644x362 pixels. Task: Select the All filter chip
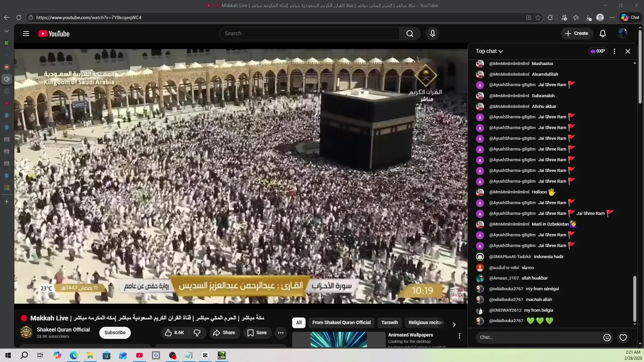pyautogui.click(x=299, y=323)
